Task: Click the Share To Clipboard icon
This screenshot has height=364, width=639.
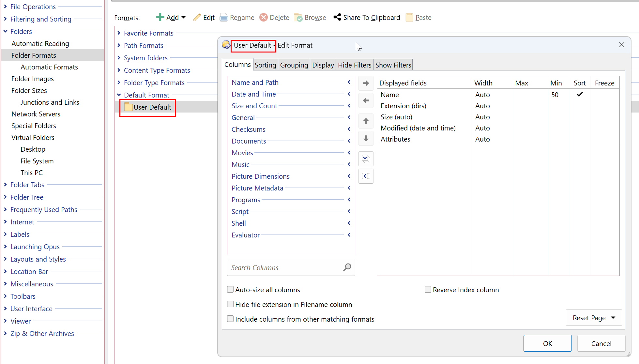Action: [337, 17]
